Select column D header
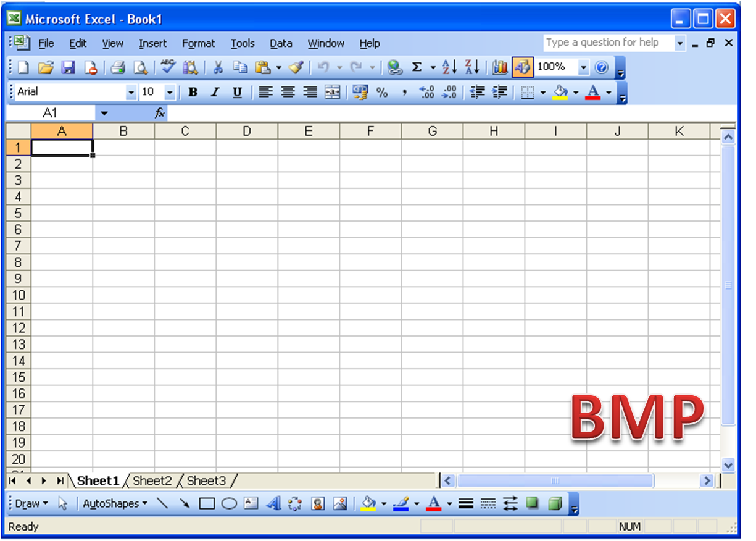756x541 pixels. click(x=247, y=132)
